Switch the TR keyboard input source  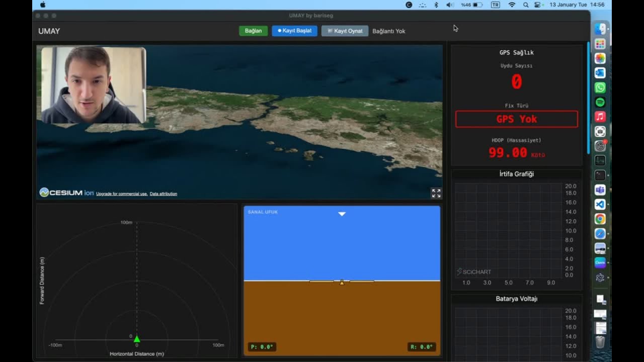[496, 5]
